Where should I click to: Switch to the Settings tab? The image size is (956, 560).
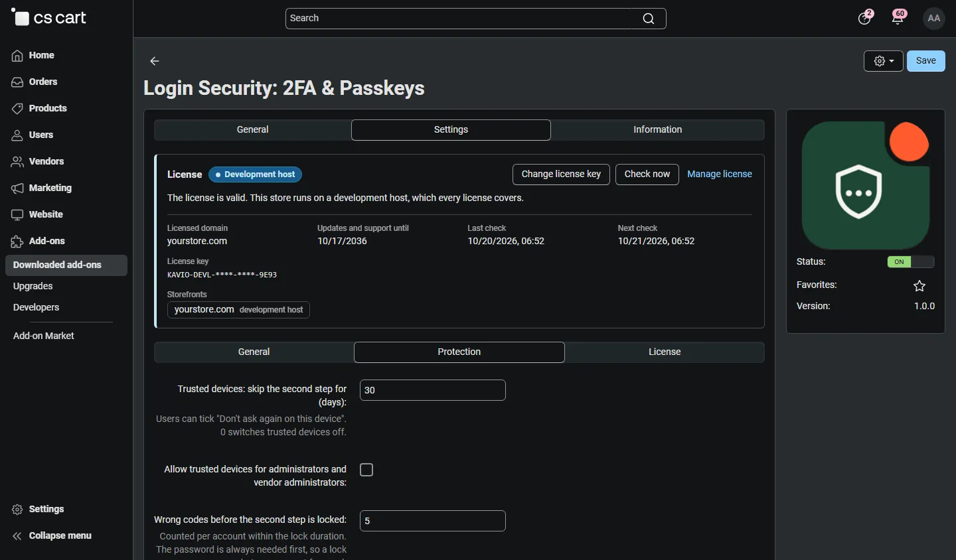pyautogui.click(x=451, y=130)
